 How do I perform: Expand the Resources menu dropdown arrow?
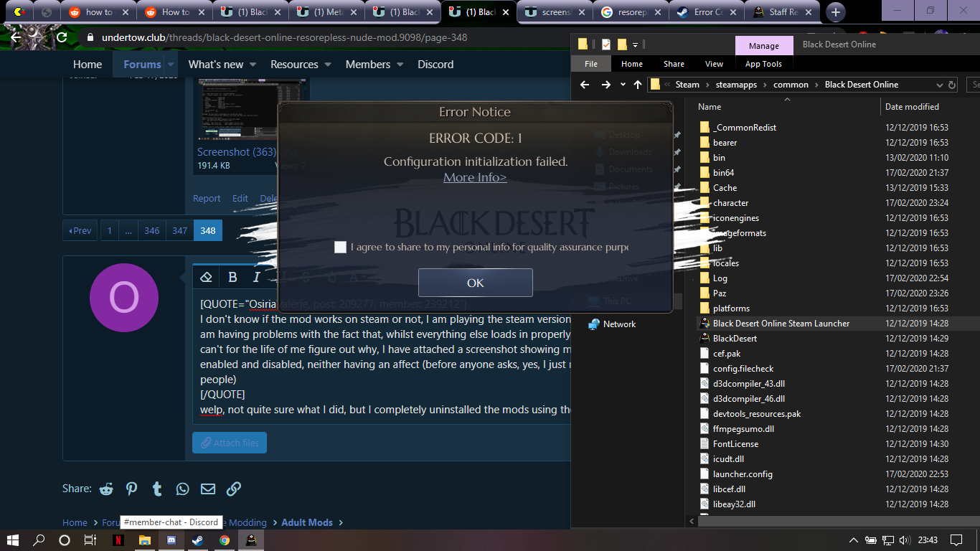(328, 65)
